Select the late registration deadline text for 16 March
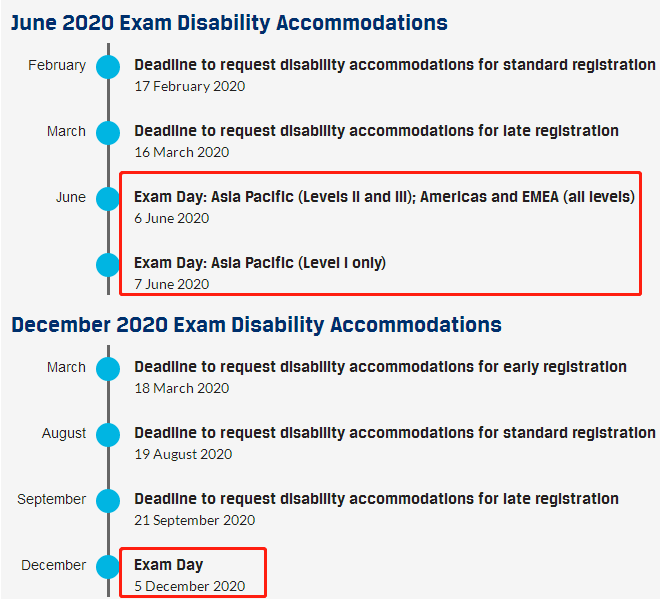The width and height of the screenshot is (663, 599). [376, 131]
